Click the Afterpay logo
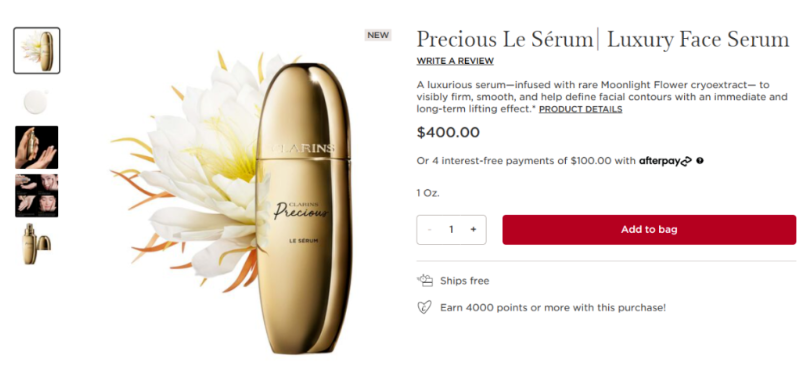 pyautogui.click(x=665, y=161)
